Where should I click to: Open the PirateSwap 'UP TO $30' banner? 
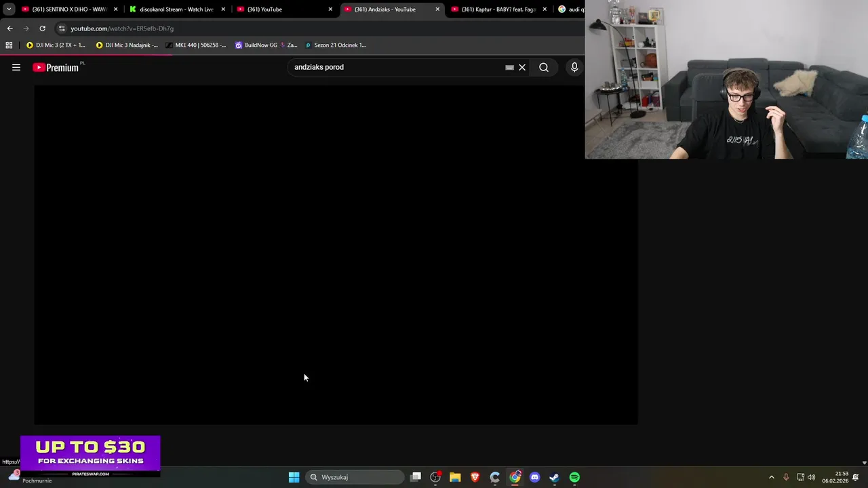click(90, 455)
